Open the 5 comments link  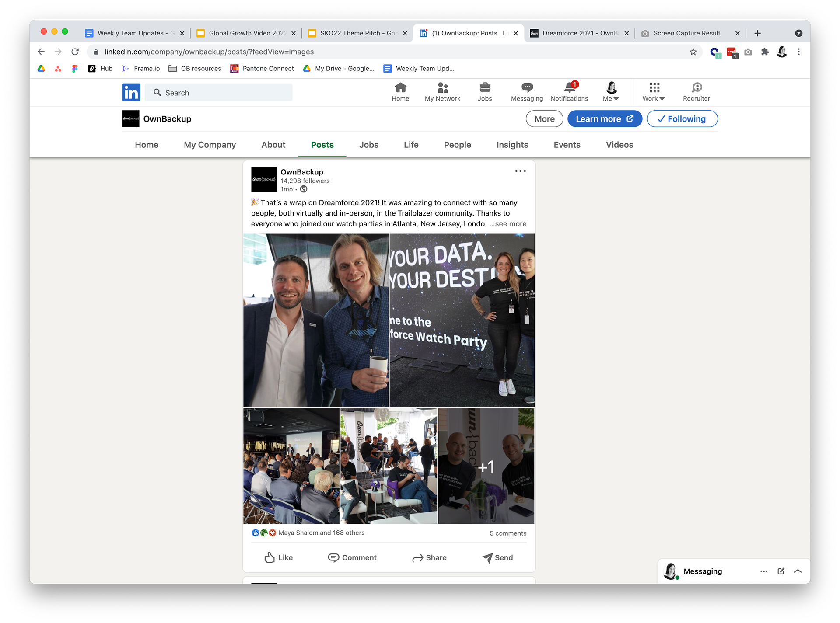tap(508, 533)
